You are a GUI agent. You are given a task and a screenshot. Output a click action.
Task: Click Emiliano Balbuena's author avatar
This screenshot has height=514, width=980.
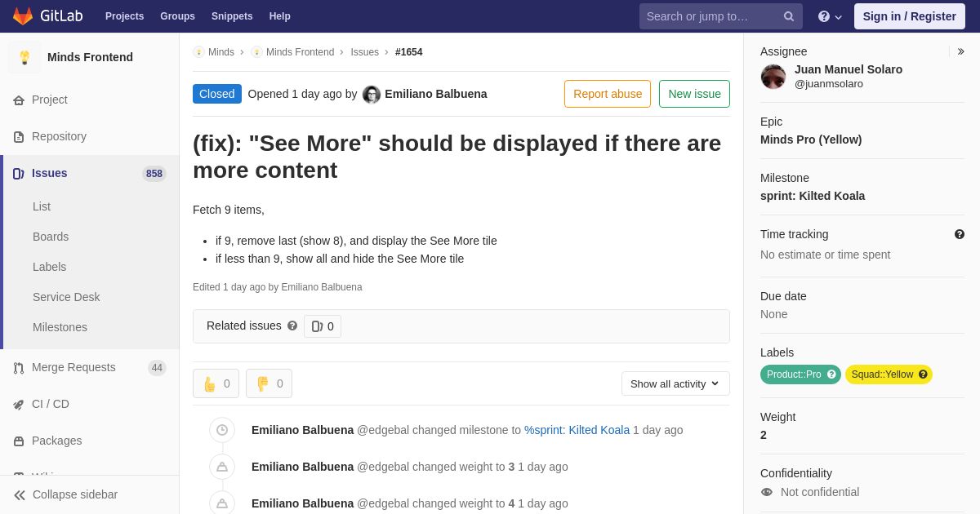(372, 95)
